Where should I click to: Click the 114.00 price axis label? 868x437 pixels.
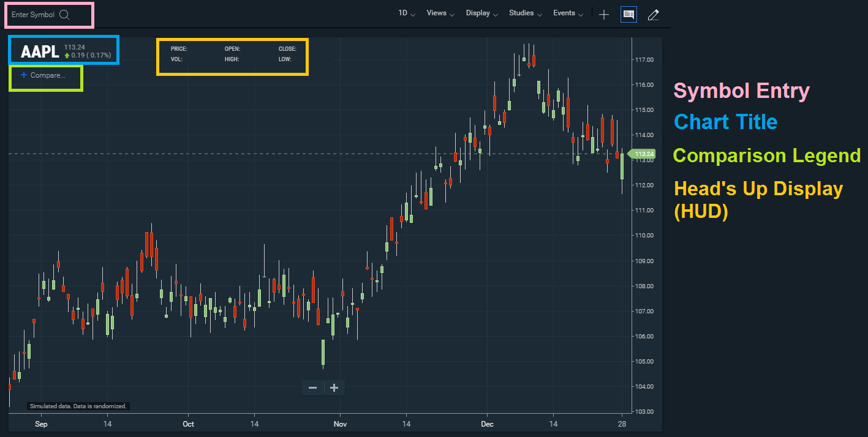pos(644,135)
